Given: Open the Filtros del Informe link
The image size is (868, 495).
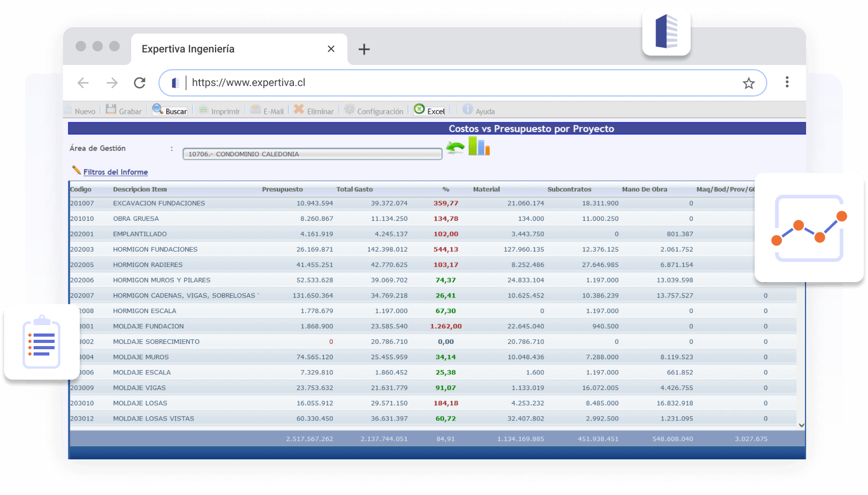Looking at the screenshot, I should 115,172.
